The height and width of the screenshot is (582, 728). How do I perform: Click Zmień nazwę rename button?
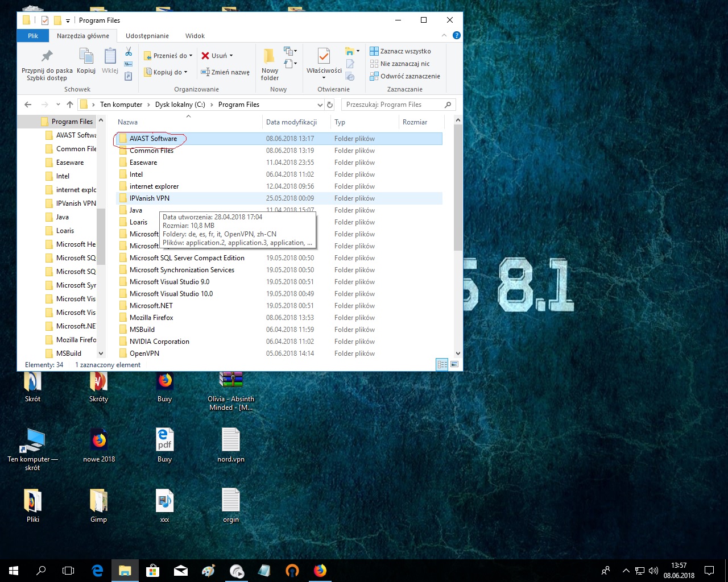point(225,72)
